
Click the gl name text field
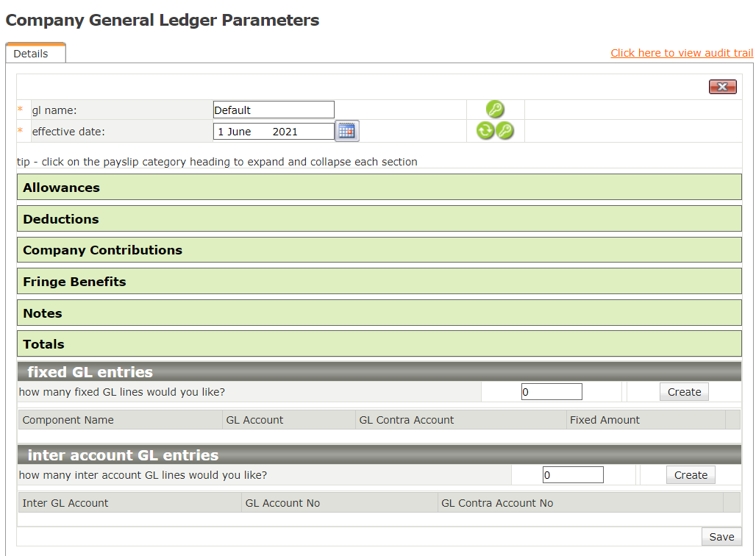(x=273, y=110)
